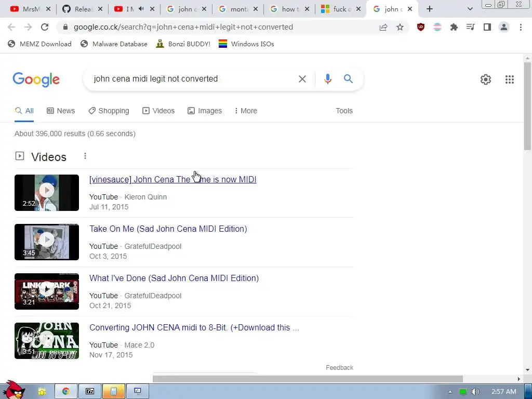Viewport: 532px width, 399px height.
Task: Open a new browser tab
Action: (x=430, y=9)
